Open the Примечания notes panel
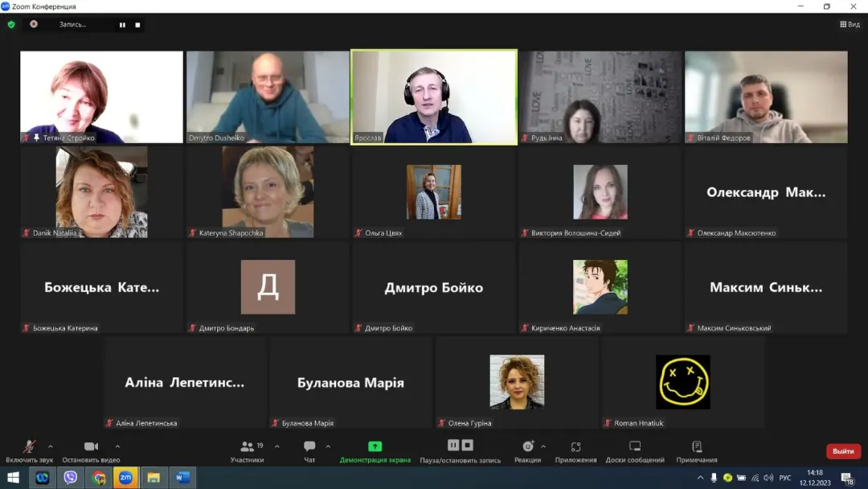 696,451
